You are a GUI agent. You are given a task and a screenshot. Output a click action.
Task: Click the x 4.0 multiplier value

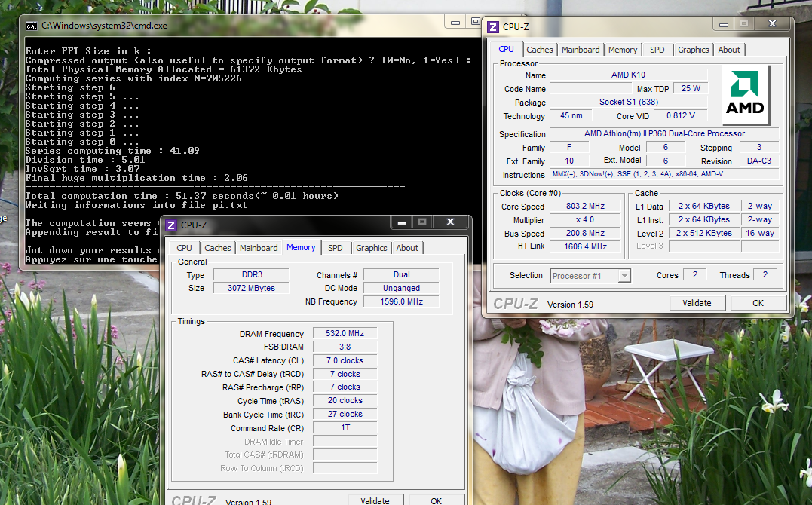pyautogui.click(x=585, y=219)
